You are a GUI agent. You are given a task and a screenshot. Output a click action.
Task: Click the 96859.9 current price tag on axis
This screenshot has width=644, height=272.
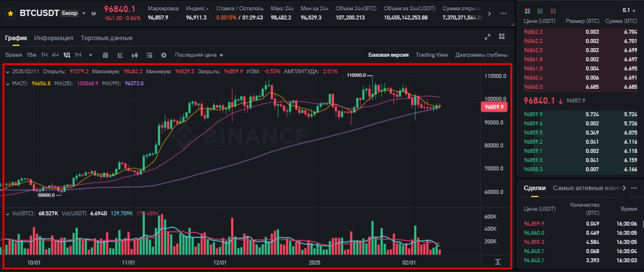point(495,107)
